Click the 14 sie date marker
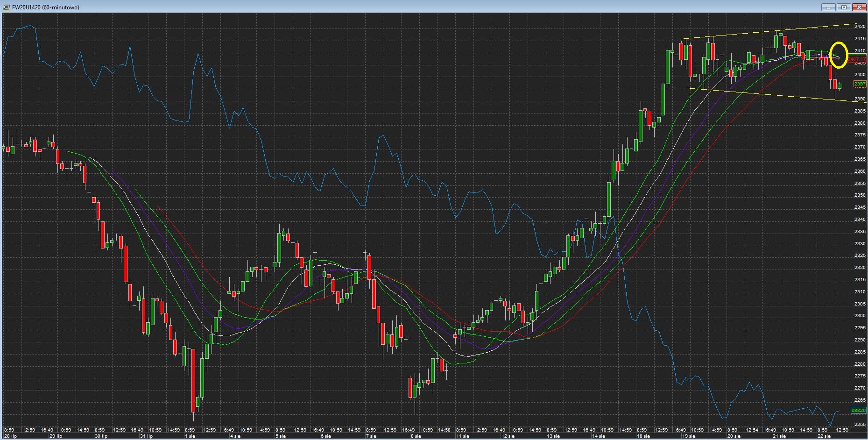 pos(599,436)
